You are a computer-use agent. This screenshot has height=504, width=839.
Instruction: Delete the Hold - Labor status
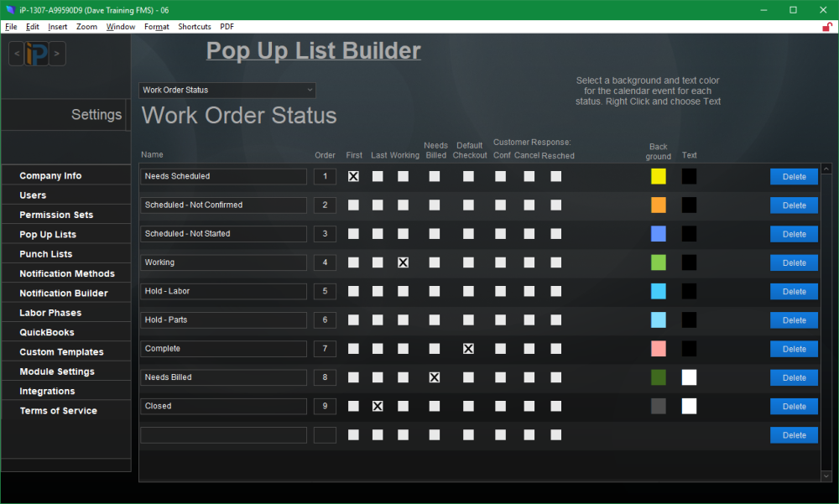794,291
